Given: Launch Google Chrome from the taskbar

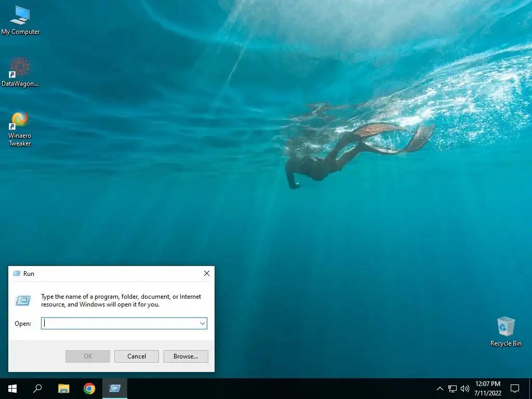Looking at the screenshot, I should pos(89,389).
